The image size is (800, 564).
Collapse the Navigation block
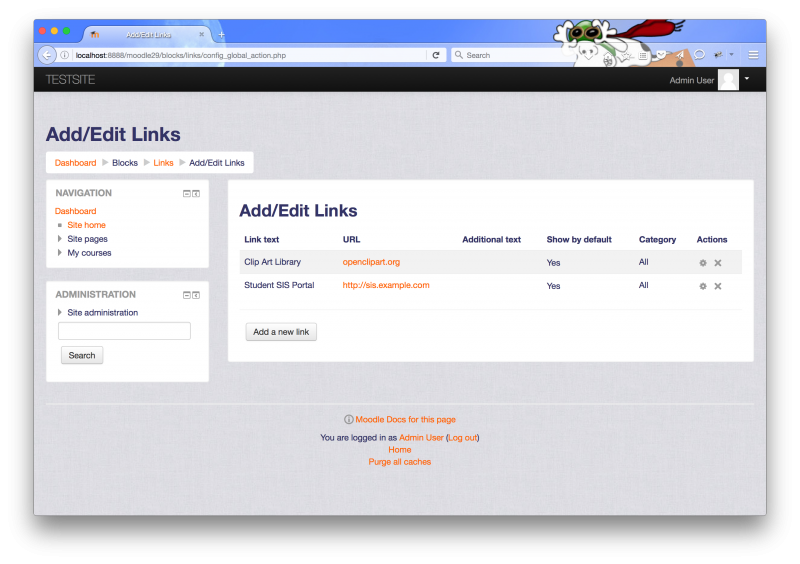pos(187,193)
